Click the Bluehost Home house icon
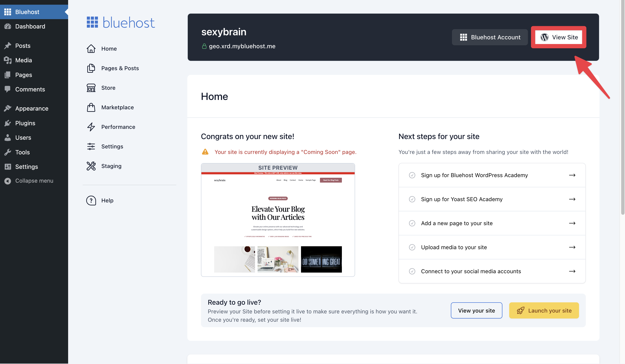The width and height of the screenshot is (625, 364). (91, 48)
